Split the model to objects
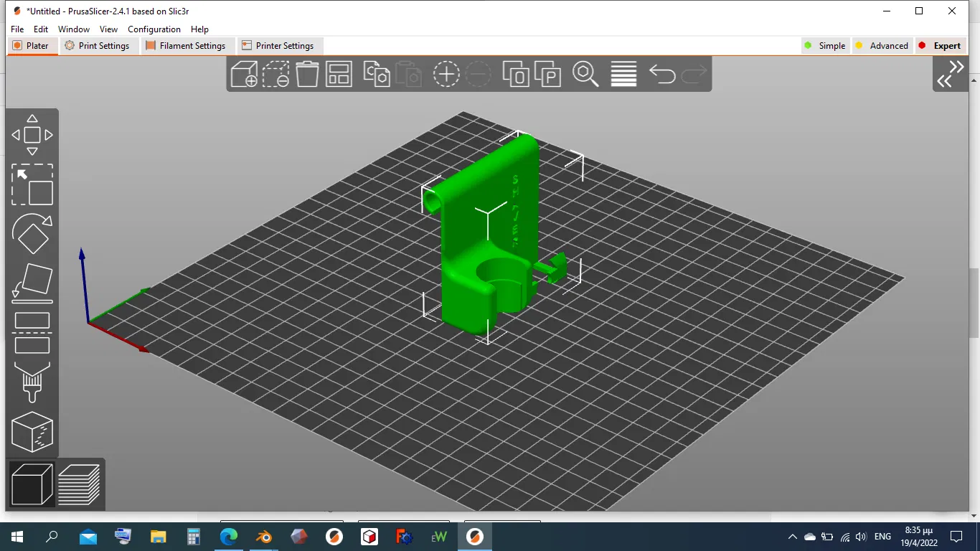The width and height of the screenshot is (980, 551). (x=516, y=74)
